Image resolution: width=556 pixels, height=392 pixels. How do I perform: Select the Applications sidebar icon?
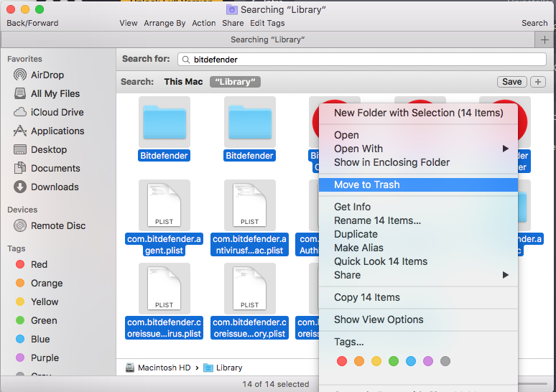[20, 131]
